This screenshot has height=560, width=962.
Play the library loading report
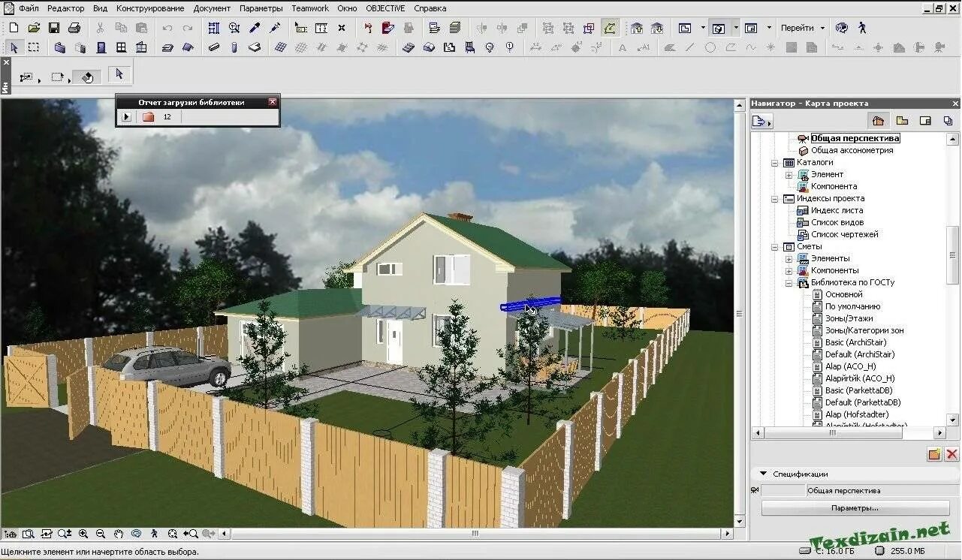[x=126, y=116]
